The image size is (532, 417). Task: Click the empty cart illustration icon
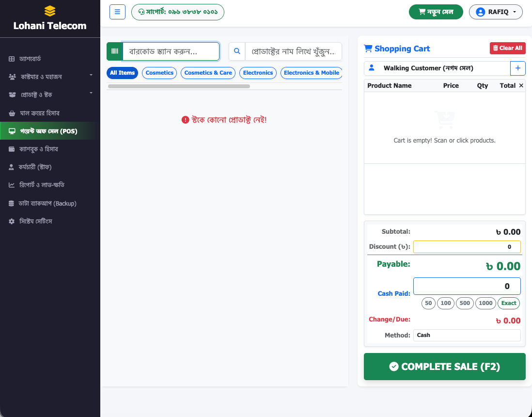[x=444, y=120]
